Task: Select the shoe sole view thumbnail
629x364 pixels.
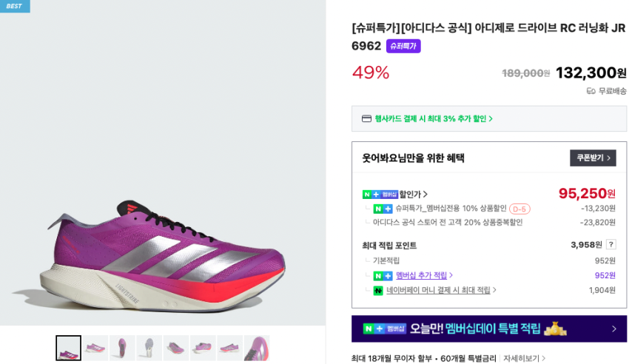Action: click(149, 348)
